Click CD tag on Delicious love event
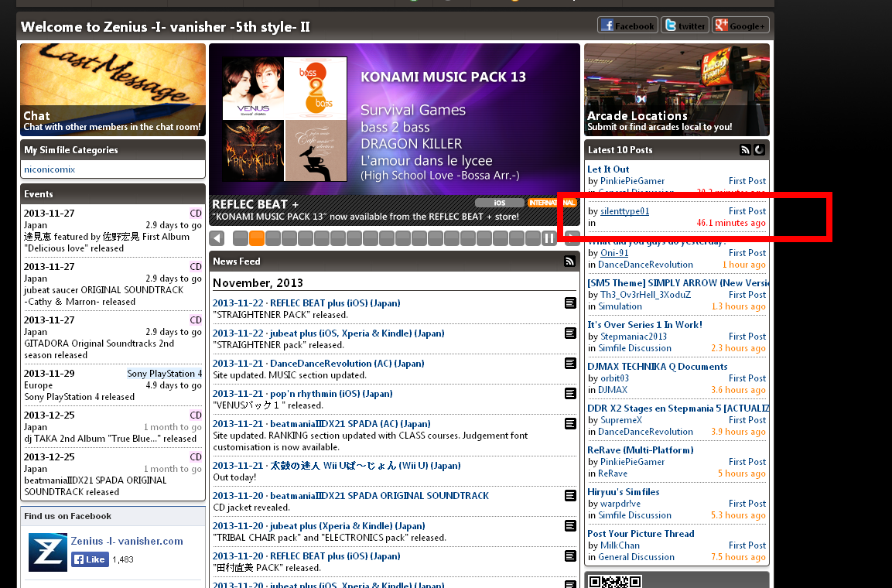The width and height of the screenshot is (892, 588). 196,214
